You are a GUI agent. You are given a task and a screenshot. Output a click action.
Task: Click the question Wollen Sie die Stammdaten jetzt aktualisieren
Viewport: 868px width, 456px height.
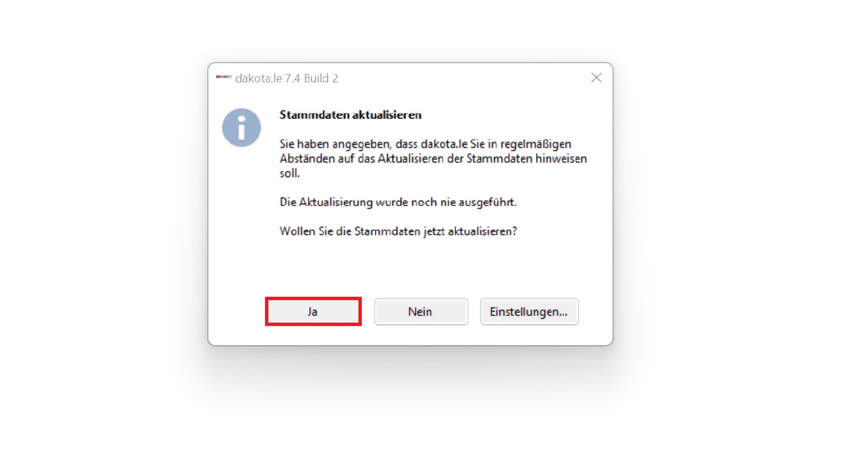399,231
